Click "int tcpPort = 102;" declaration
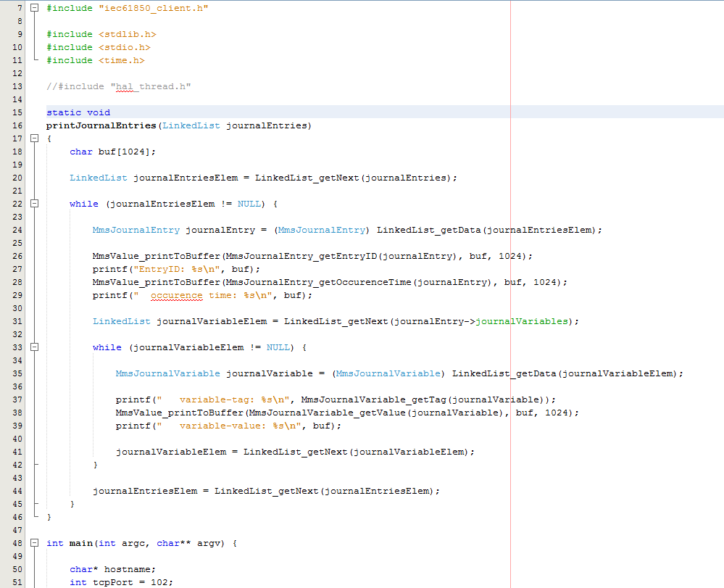 [x=122, y=582]
